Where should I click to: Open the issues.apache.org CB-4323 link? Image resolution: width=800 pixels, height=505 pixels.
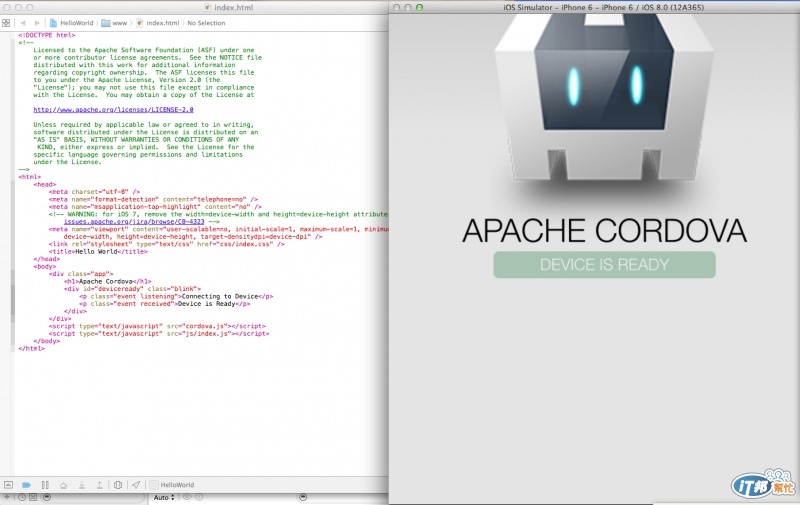(x=134, y=221)
